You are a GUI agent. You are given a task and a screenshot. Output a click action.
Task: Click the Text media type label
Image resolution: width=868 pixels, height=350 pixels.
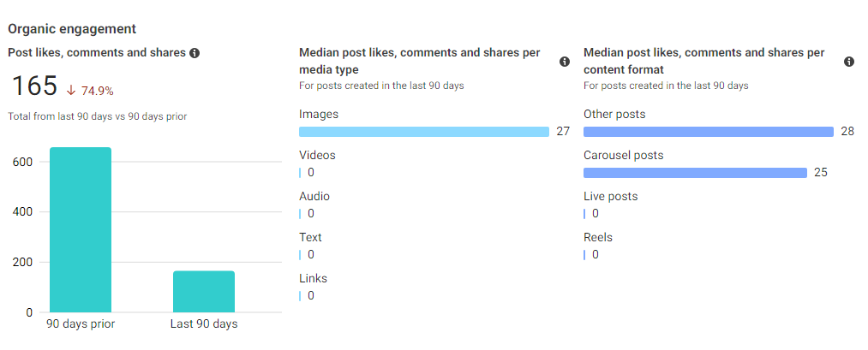click(310, 238)
